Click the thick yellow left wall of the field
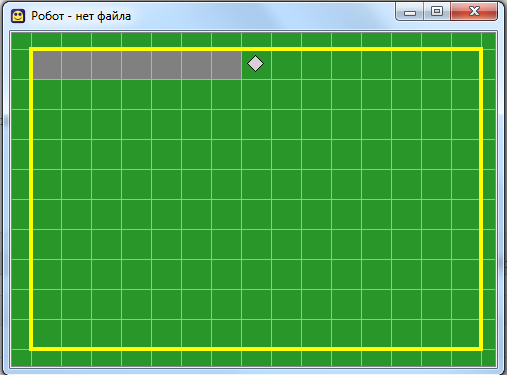The width and height of the screenshot is (507, 375). [31, 199]
